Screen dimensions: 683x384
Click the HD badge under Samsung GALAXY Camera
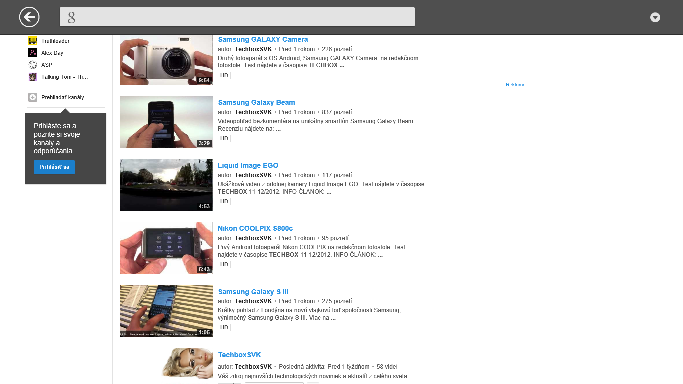224,75
